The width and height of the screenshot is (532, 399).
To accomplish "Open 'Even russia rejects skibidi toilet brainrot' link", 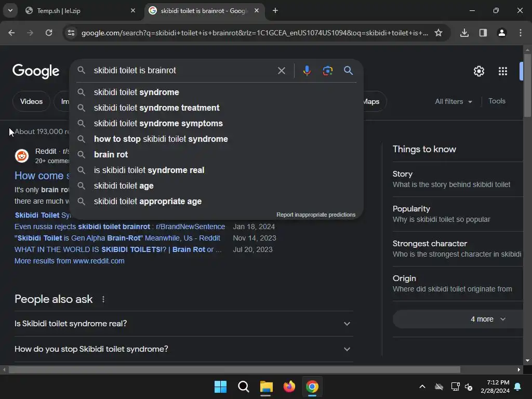I will pyautogui.click(x=120, y=227).
